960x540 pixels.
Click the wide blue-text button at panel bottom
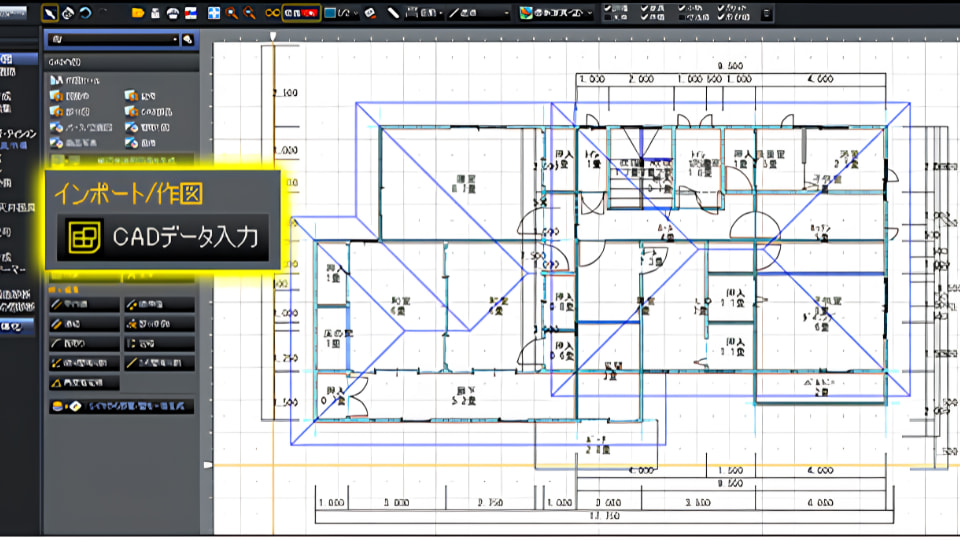tap(122, 407)
